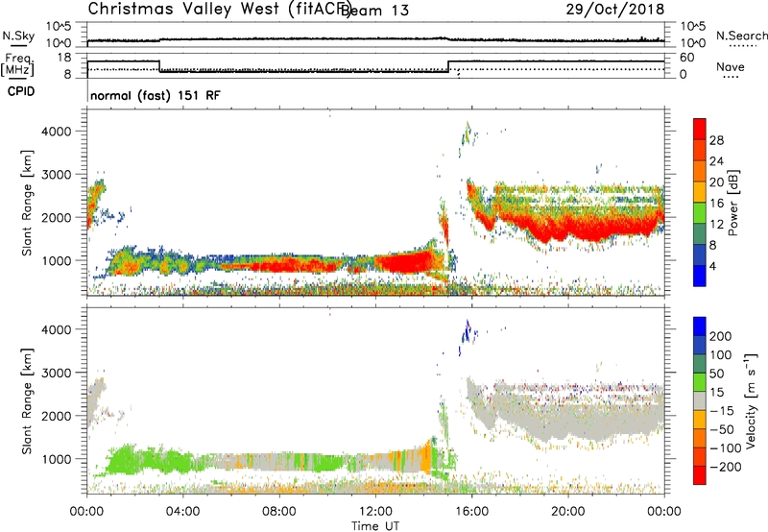Image resolution: width=768 pixels, height=532 pixels.
Task: Click the blue 200 velocity colorbar segment
Action: [700, 326]
